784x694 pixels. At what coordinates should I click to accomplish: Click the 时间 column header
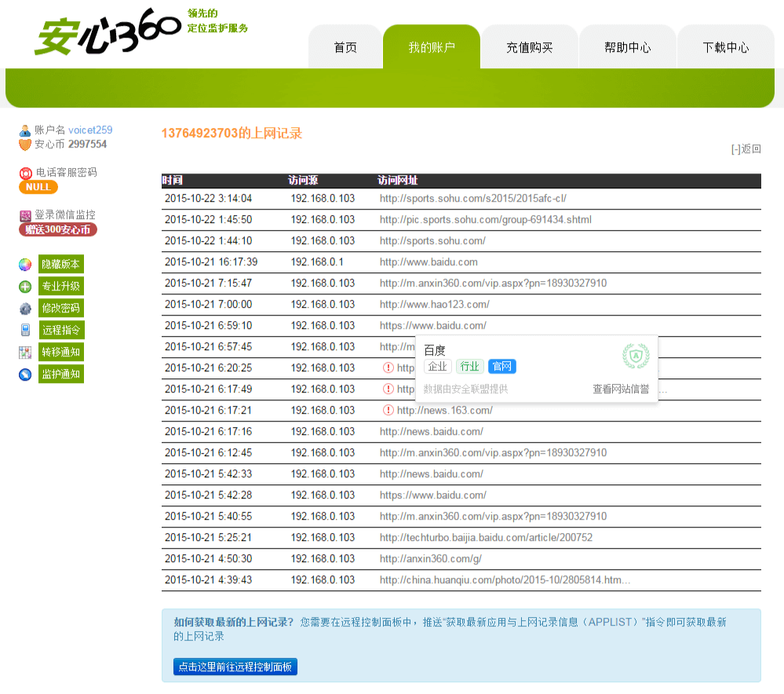click(x=173, y=180)
